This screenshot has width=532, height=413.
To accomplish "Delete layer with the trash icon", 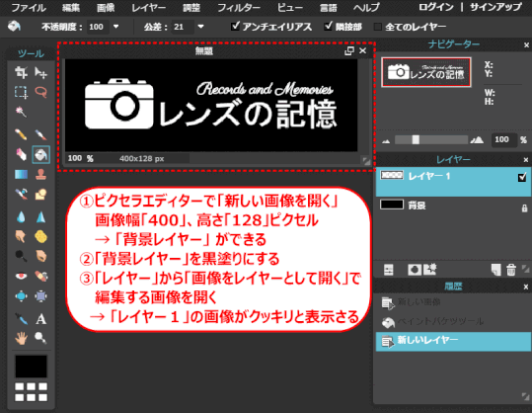I will pyautogui.click(x=511, y=270).
